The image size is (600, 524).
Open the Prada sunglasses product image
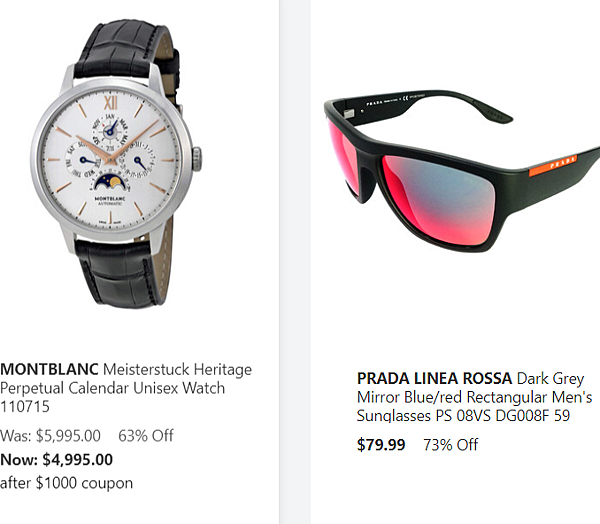462,170
